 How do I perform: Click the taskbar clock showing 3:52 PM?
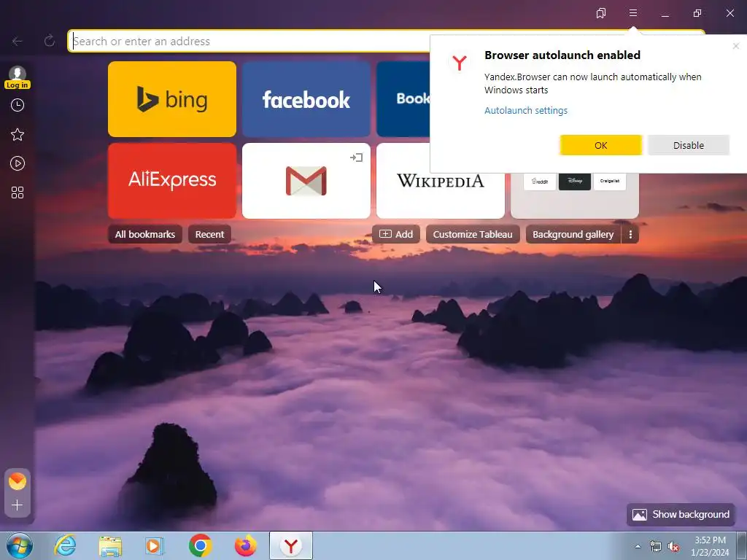pos(710,546)
